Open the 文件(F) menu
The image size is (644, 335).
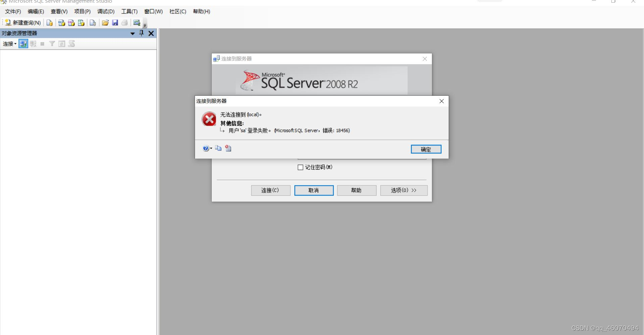pos(13,11)
